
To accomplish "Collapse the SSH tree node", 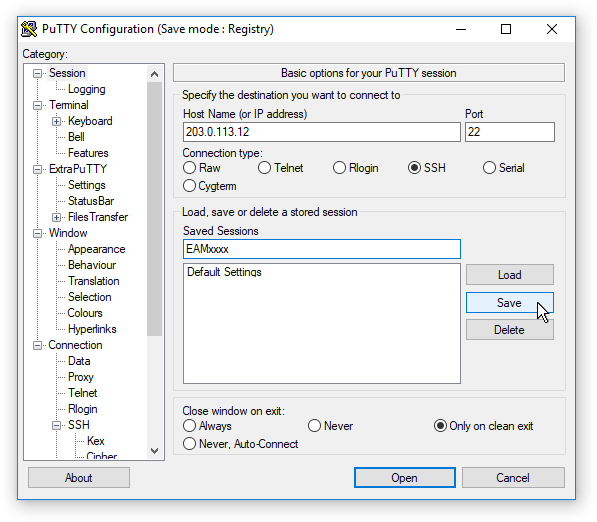I will coord(56,425).
